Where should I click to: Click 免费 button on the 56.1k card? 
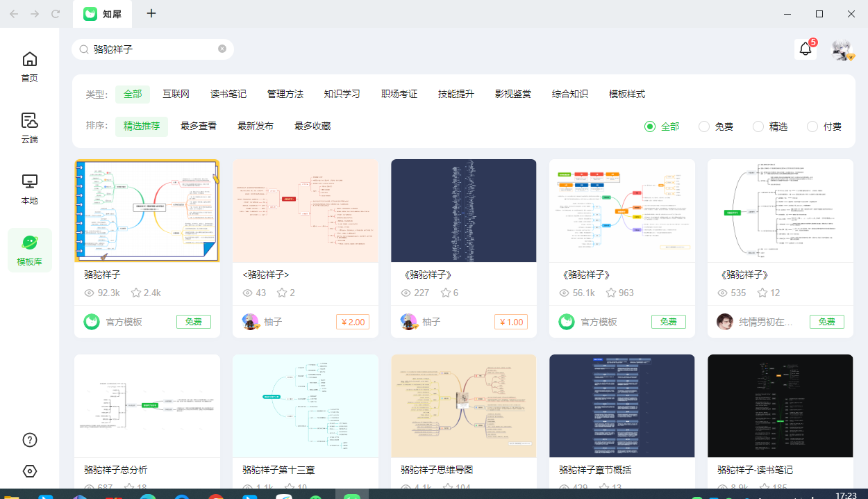point(669,322)
